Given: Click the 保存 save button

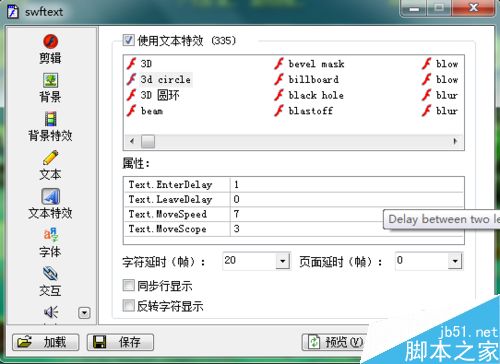Looking at the screenshot, I should pyautogui.click(x=120, y=342).
